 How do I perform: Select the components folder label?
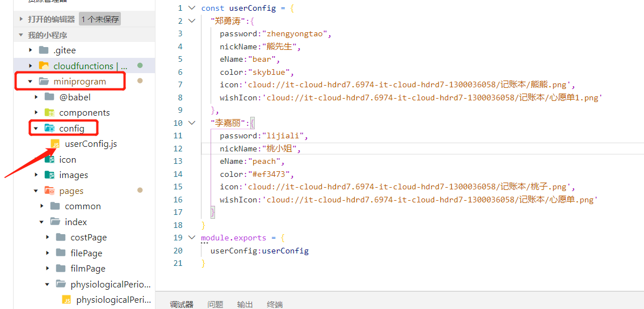point(85,112)
